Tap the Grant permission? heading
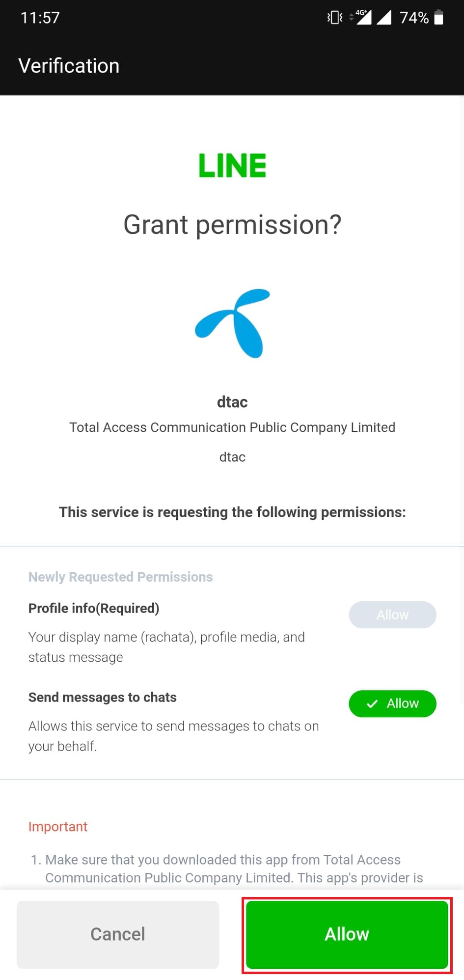Image resolution: width=464 pixels, height=980 pixels. coord(232,224)
